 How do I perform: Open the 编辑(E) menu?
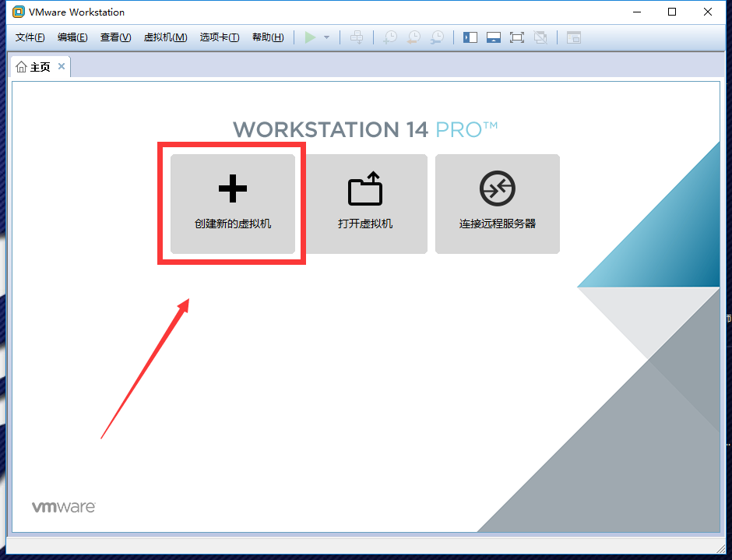click(72, 37)
